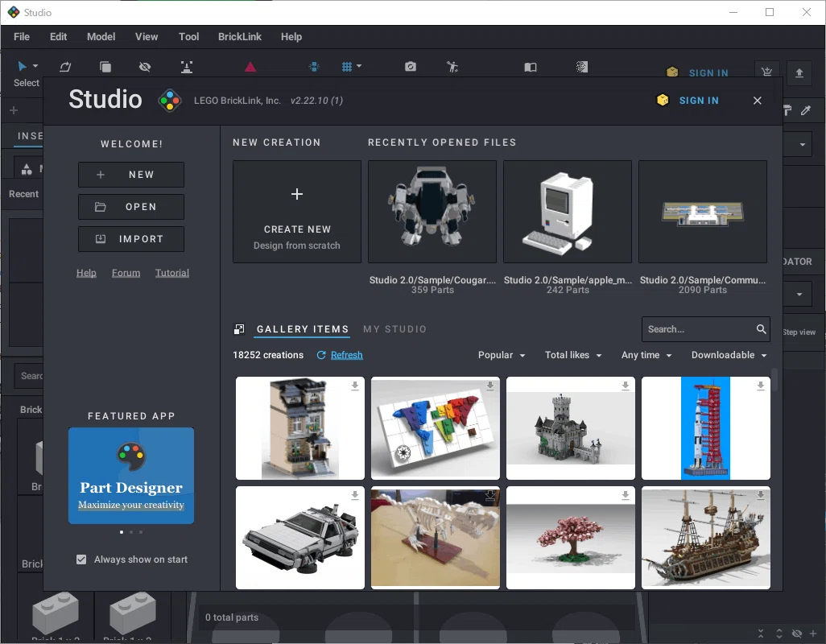Viewport: 826px width, 644px height.
Task: Open the Any time dropdown
Action: tap(646, 355)
